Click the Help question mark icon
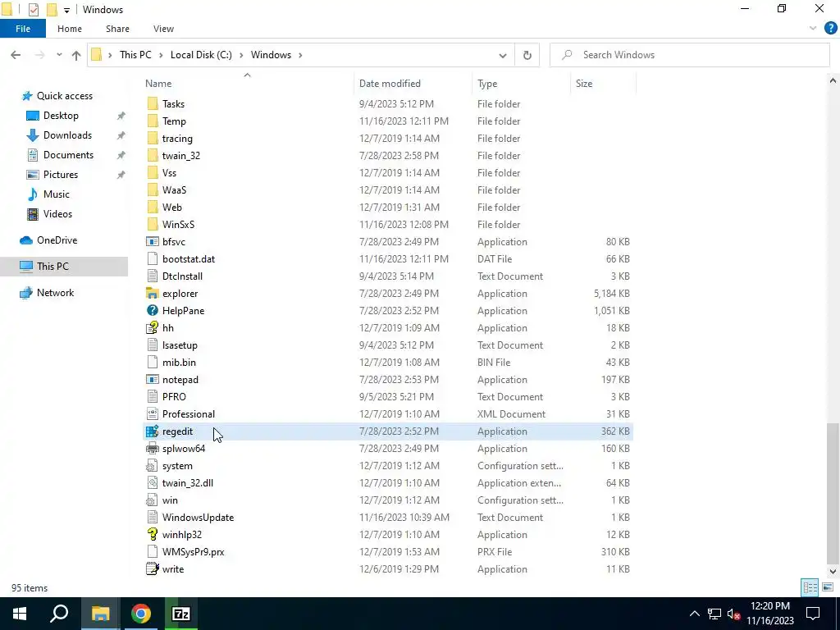This screenshot has height=630, width=840. click(x=830, y=29)
